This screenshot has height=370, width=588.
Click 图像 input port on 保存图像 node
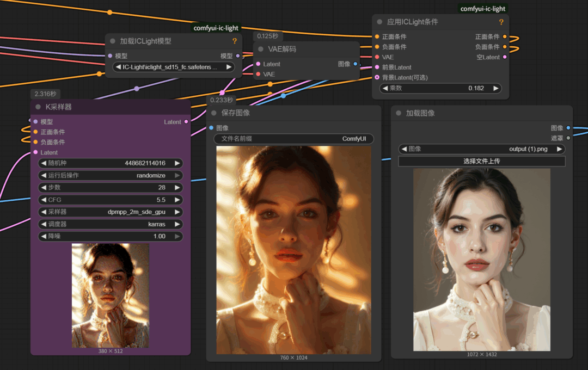[x=211, y=128]
